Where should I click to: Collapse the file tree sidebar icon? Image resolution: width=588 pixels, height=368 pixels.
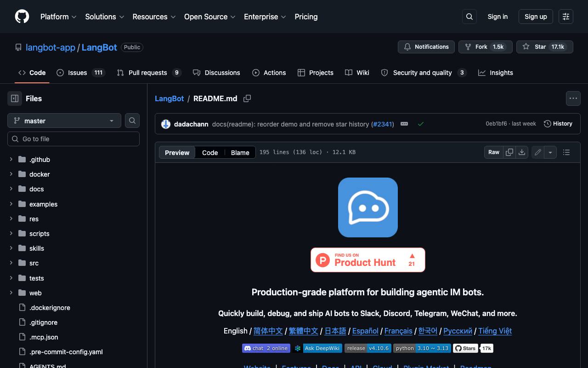point(15,98)
